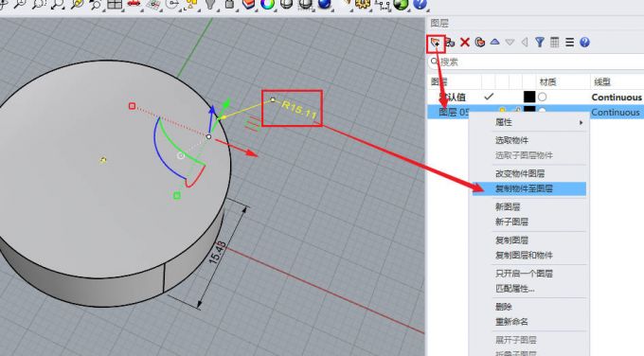Click the material circle on 图层 05 row
The width and height of the screenshot is (644, 356).
[x=542, y=110]
